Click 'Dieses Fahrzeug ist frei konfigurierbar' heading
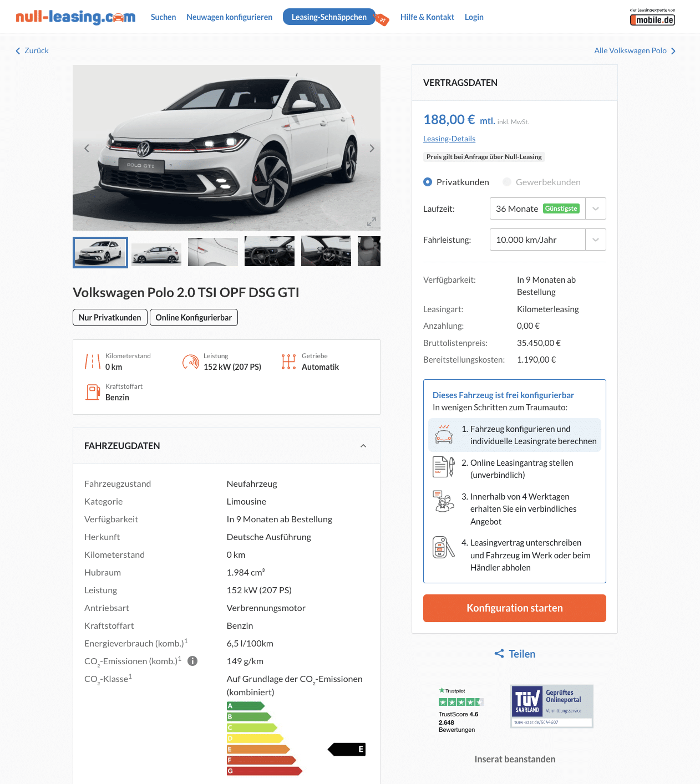This screenshot has height=784, width=700. [x=503, y=395]
